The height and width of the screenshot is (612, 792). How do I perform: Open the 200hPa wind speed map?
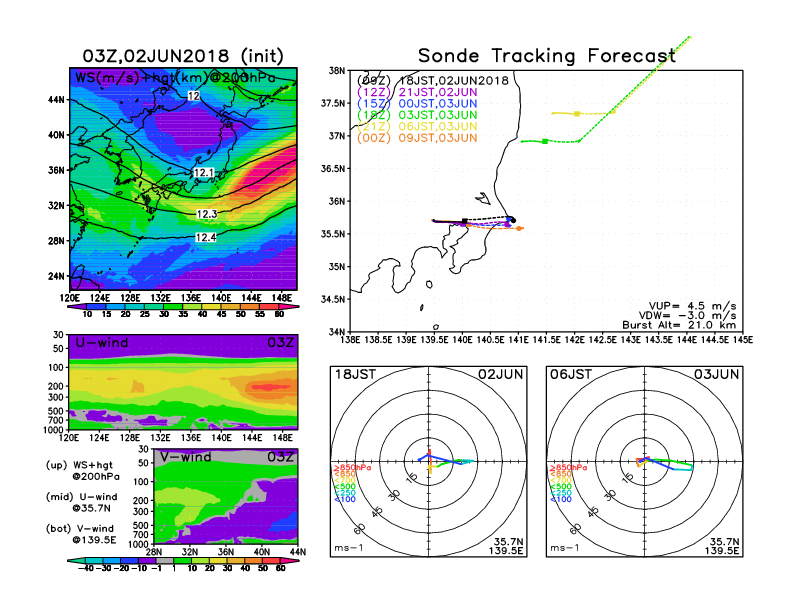click(x=183, y=179)
